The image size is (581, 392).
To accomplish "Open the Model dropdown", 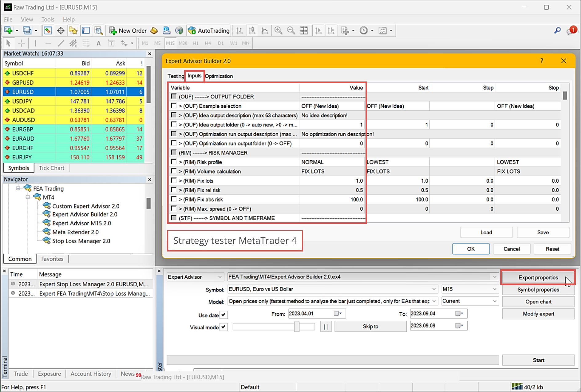I will 332,301.
